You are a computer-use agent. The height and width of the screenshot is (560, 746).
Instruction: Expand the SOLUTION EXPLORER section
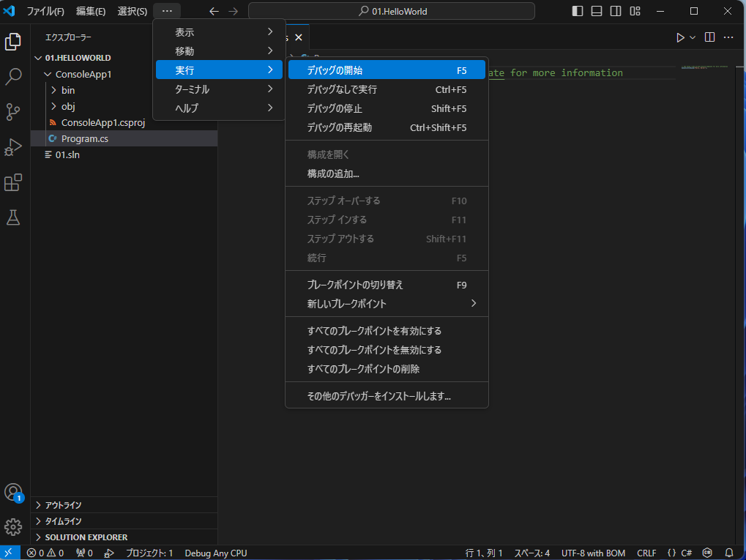124,537
